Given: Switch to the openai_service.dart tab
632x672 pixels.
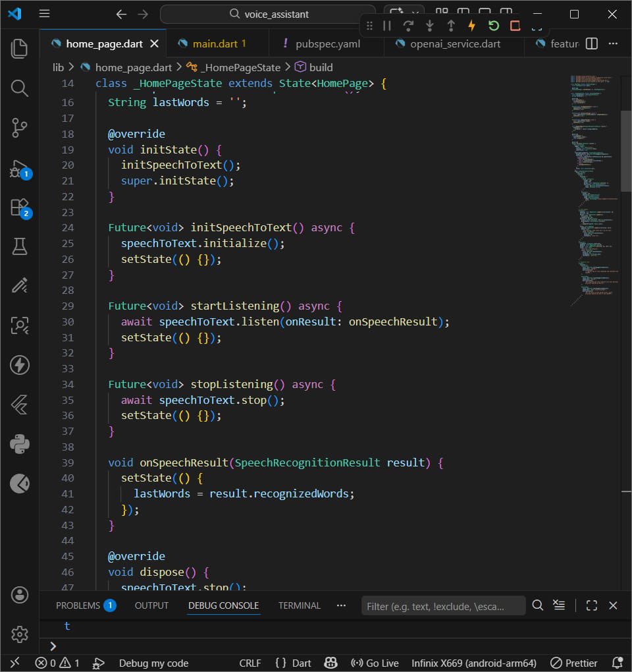Looking at the screenshot, I should click(x=455, y=43).
